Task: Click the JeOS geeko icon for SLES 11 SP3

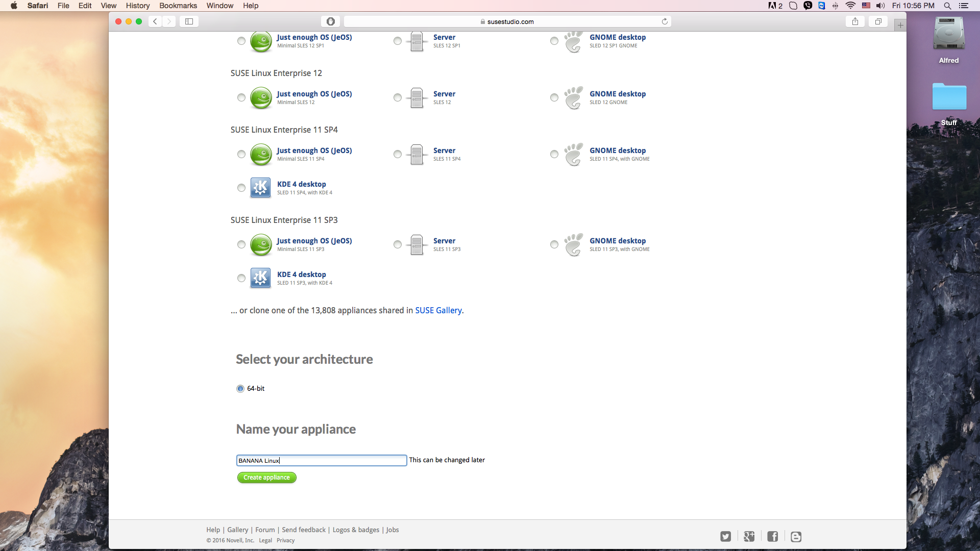Action: pyautogui.click(x=261, y=245)
